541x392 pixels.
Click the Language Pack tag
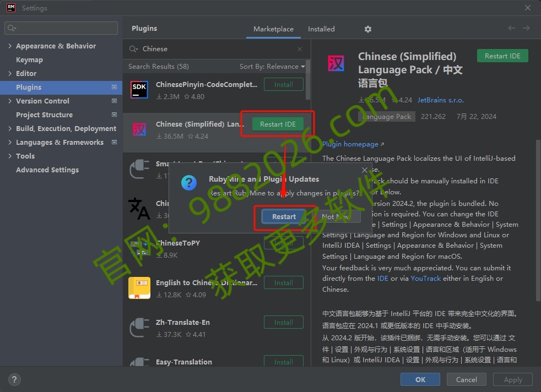coord(386,117)
